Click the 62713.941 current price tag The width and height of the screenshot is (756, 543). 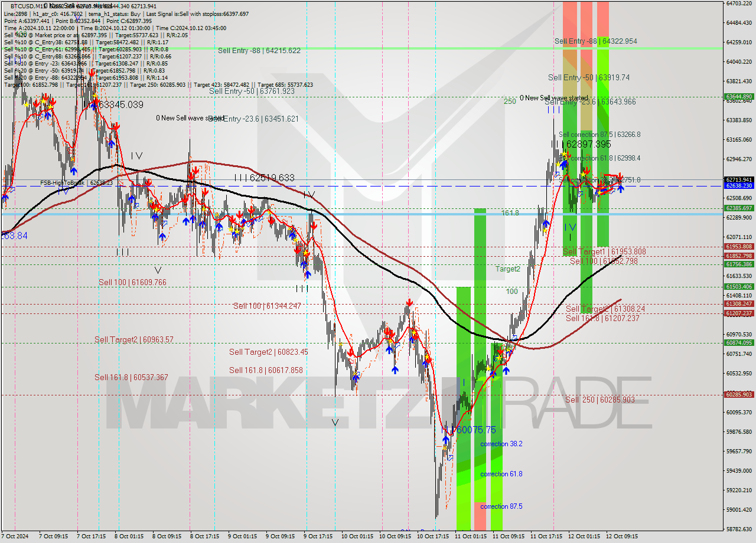pyautogui.click(x=739, y=179)
